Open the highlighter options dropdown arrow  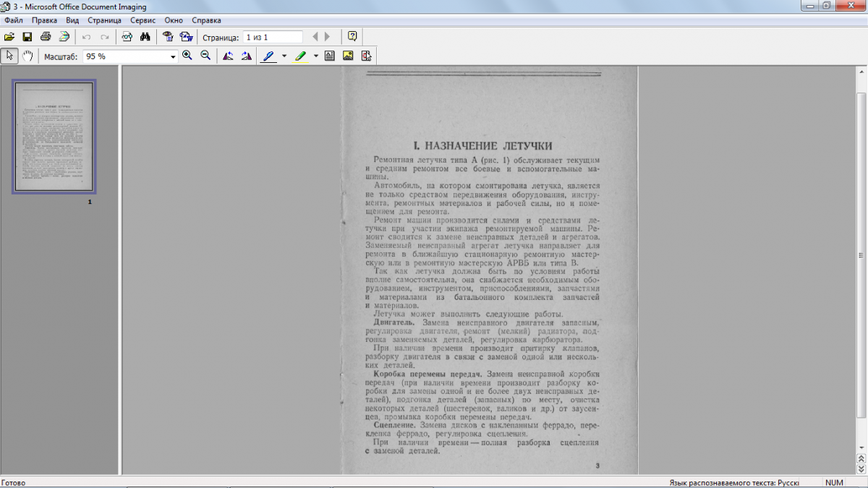pos(316,56)
